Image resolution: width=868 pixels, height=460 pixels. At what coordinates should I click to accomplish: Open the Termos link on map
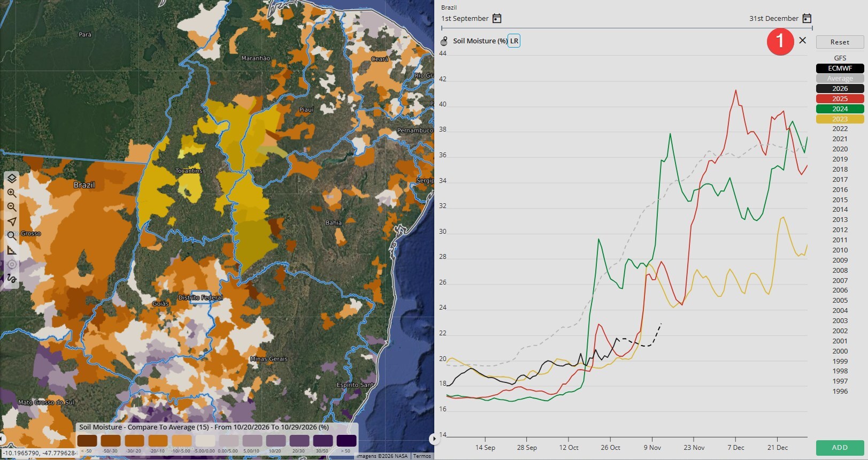coord(422,456)
